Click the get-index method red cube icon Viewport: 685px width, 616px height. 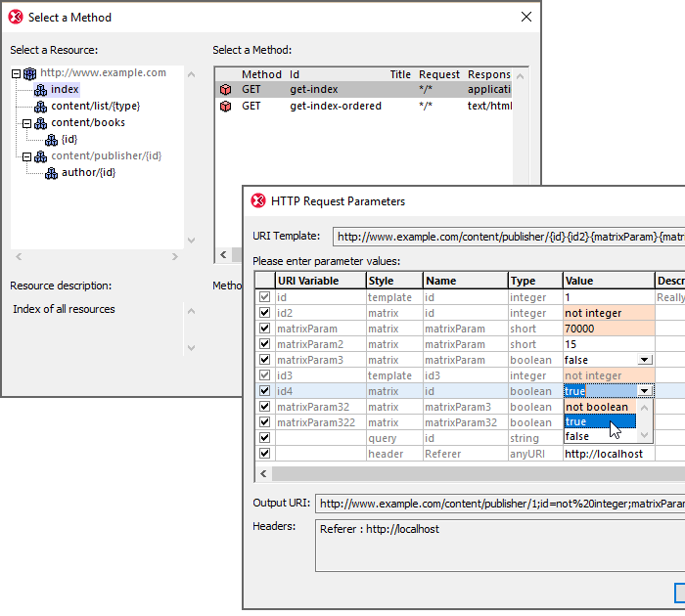226,90
